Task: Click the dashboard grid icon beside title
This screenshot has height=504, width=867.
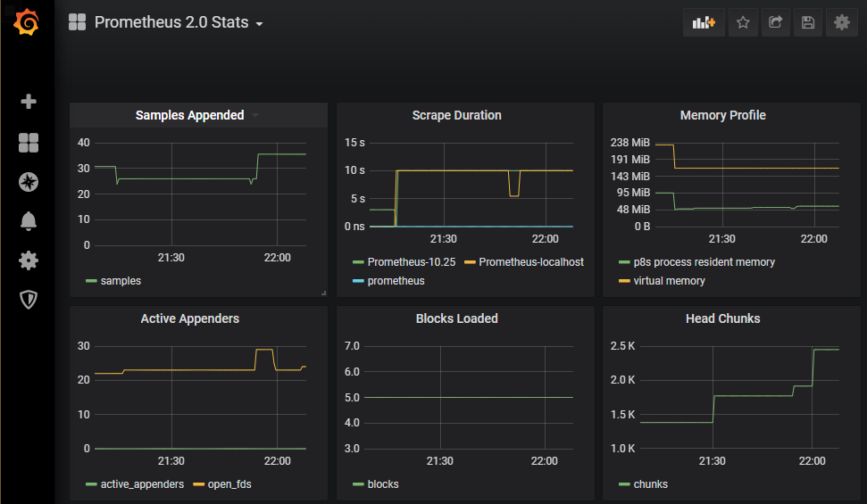Action: tap(77, 22)
